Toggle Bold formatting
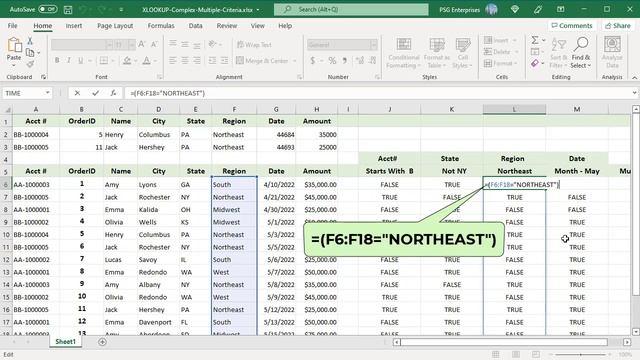The height and width of the screenshot is (360, 640). [57, 60]
